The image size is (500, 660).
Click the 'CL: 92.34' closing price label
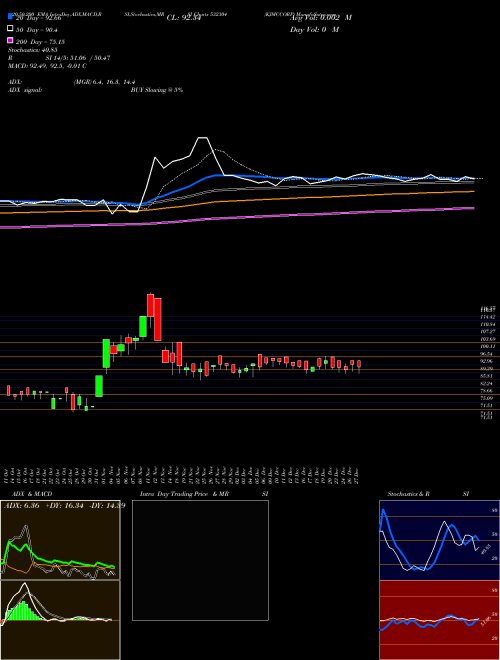click(184, 18)
